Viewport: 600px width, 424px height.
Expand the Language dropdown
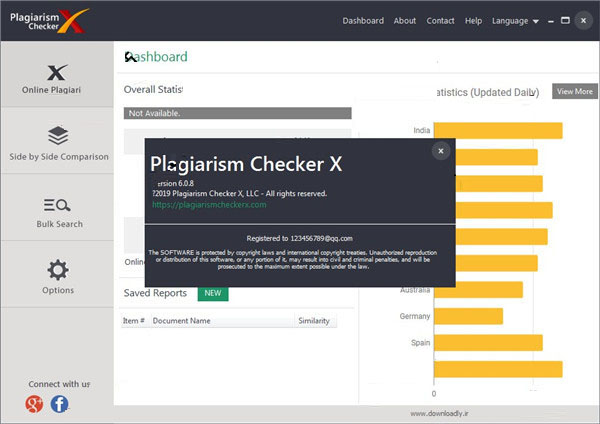pyautogui.click(x=515, y=21)
